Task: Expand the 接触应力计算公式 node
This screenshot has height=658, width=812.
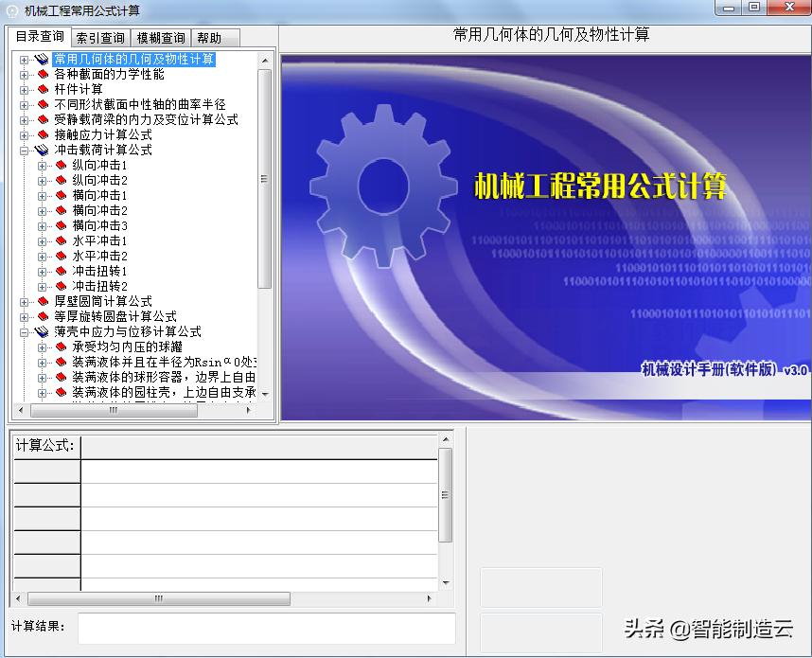Action: [25, 134]
